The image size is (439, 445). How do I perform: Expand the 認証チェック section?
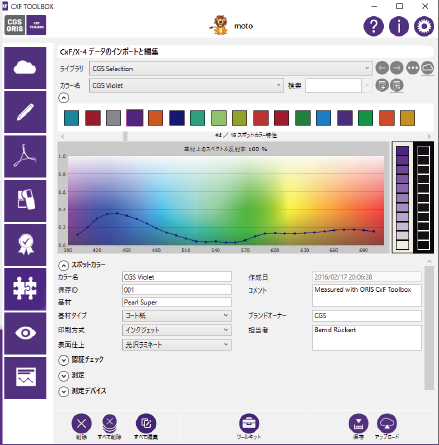pos(63,360)
